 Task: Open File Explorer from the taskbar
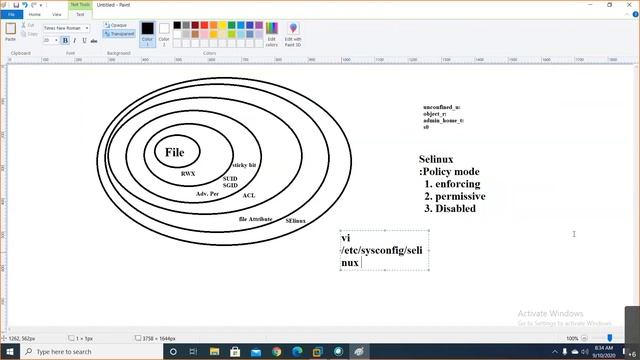(x=214, y=351)
